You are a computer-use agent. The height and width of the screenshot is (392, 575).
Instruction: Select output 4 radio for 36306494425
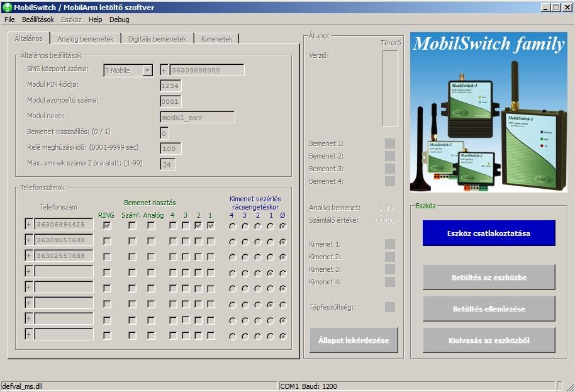pyautogui.click(x=233, y=227)
